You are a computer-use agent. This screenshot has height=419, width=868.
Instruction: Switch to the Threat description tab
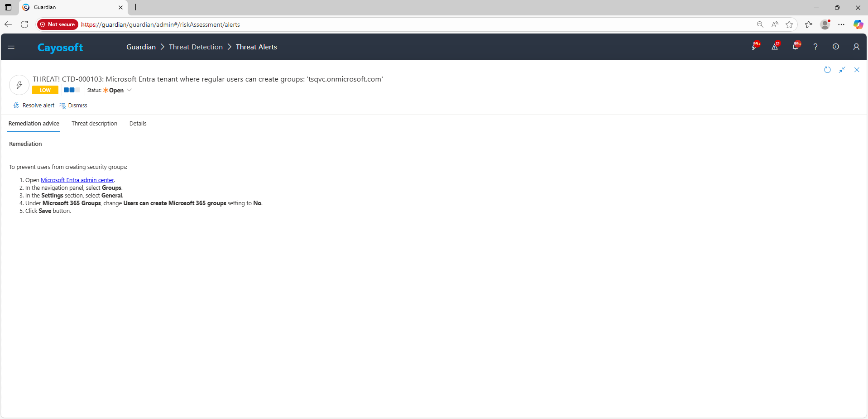pos(94,124)
